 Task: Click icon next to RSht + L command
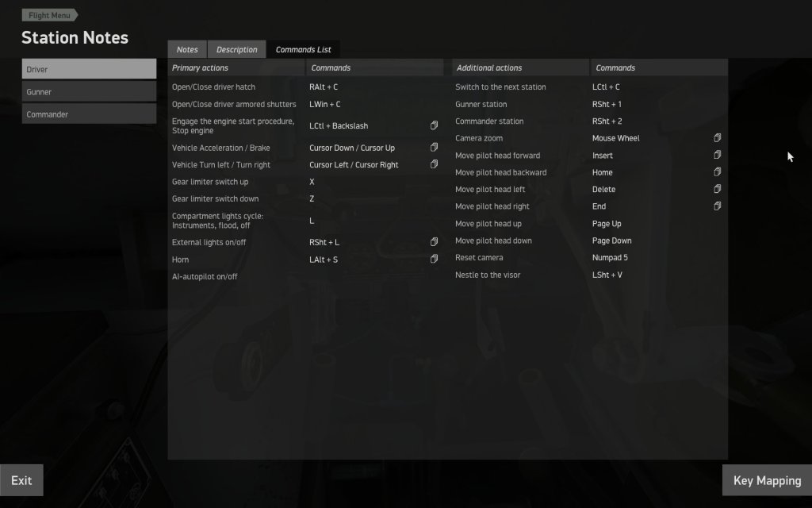[434, 242]
